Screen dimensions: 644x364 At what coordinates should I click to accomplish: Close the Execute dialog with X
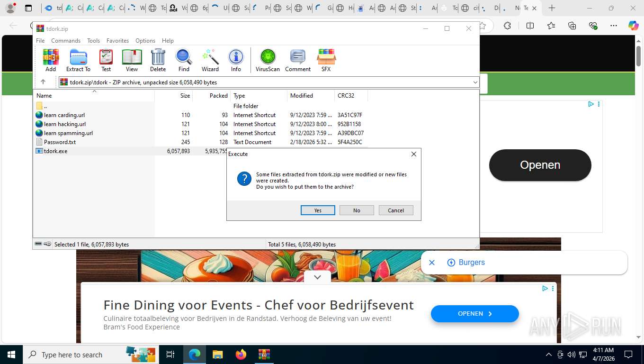tap(413, 154)
